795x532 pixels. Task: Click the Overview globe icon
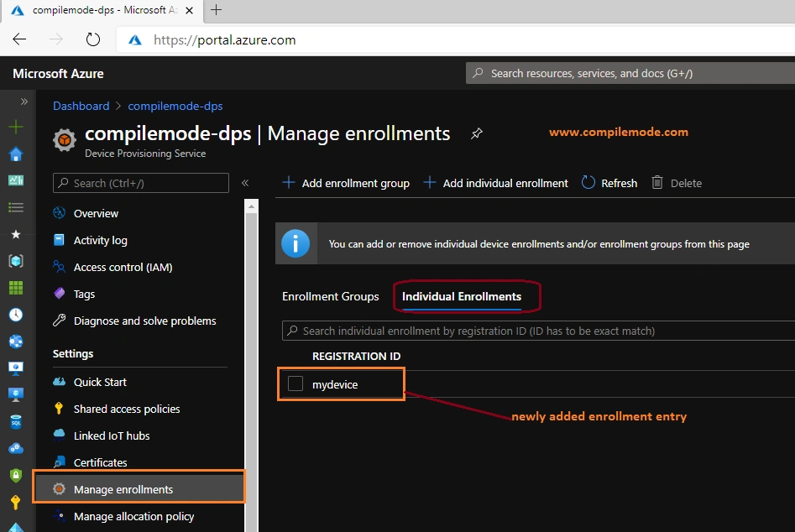click(x=60, y=213)
